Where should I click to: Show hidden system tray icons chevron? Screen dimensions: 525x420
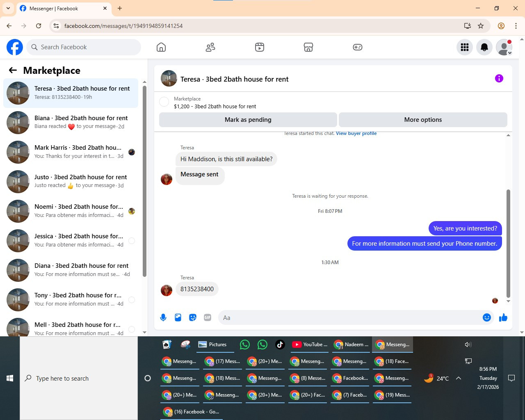coord(459,378)
